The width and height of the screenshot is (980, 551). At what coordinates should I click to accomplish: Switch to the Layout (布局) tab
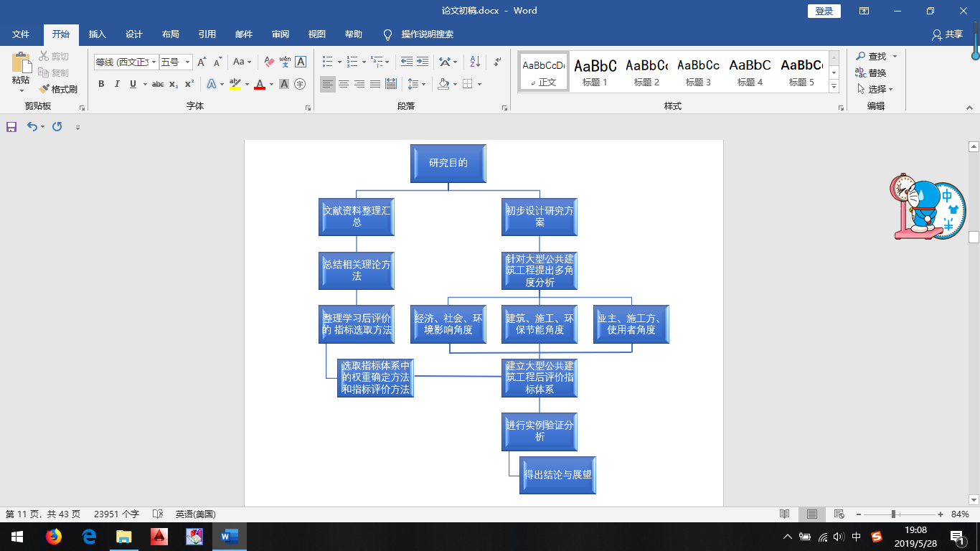(x=171, y=34)
